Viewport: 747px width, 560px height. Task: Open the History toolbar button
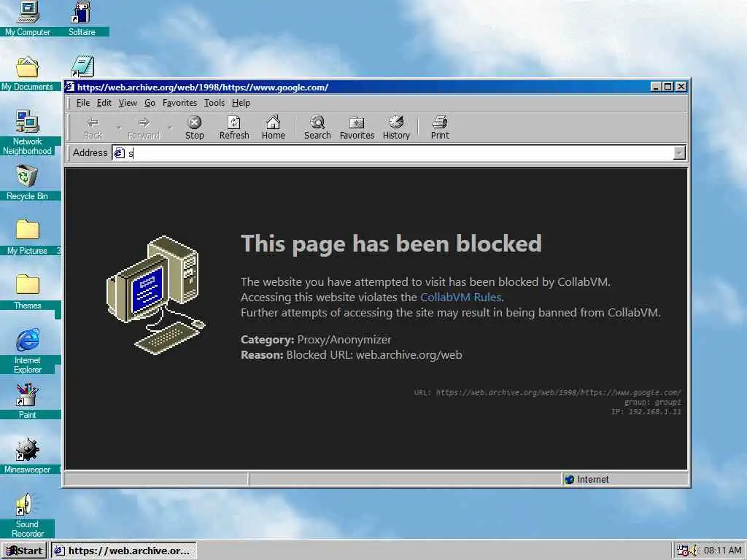pyautogui.click(x=396, y=128)
